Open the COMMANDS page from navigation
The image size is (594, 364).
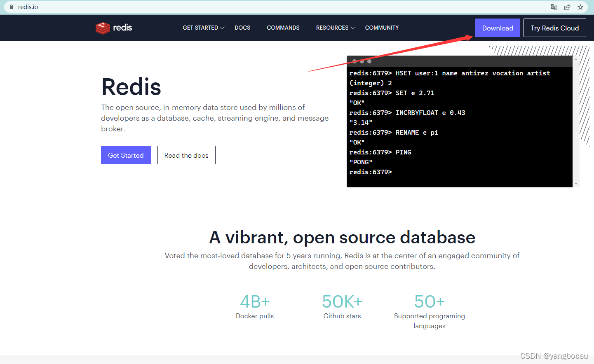[283, 28]
